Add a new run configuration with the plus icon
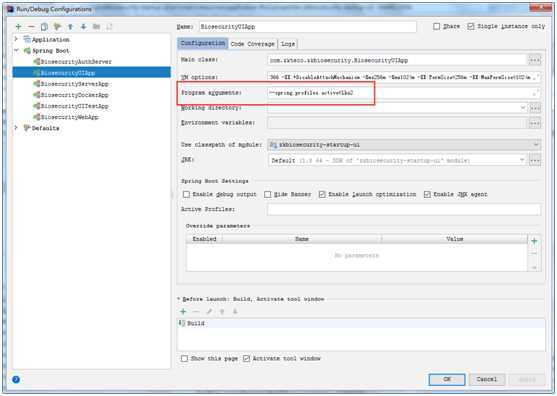Image resolution: width=557 pixels, height=396 pixels. click(18, 27)
